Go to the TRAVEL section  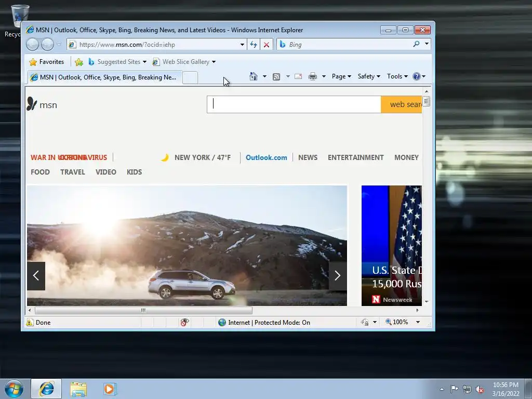[73, 172]
